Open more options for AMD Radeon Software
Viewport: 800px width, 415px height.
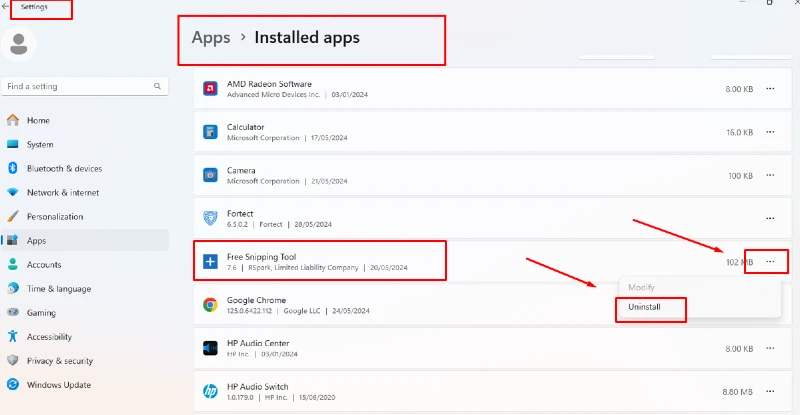770,89
